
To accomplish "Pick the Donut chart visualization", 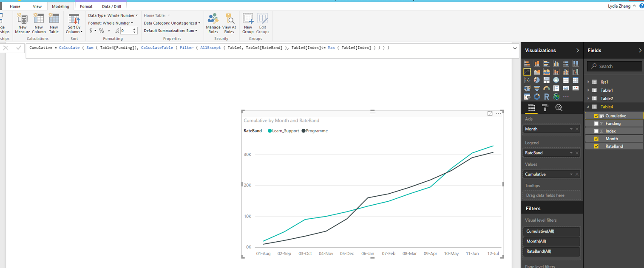I will point(537,96).
